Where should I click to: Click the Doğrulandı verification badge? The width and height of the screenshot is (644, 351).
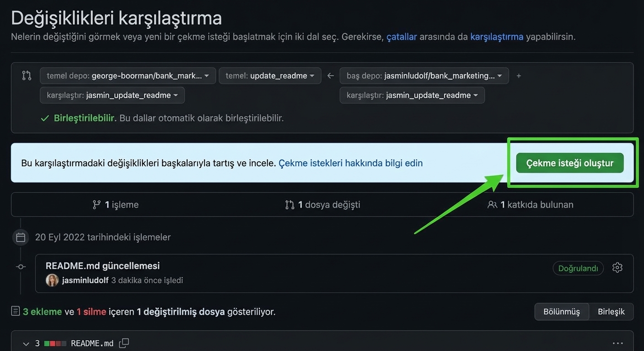click(578, 268)
